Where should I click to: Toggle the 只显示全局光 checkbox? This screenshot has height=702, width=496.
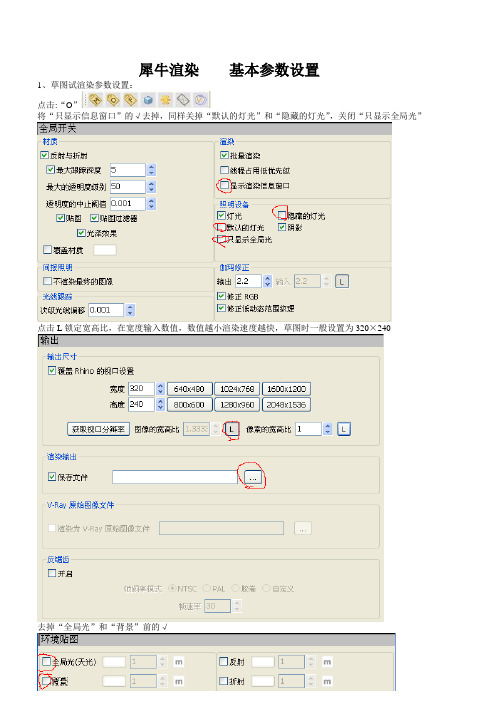click(221, 239)
